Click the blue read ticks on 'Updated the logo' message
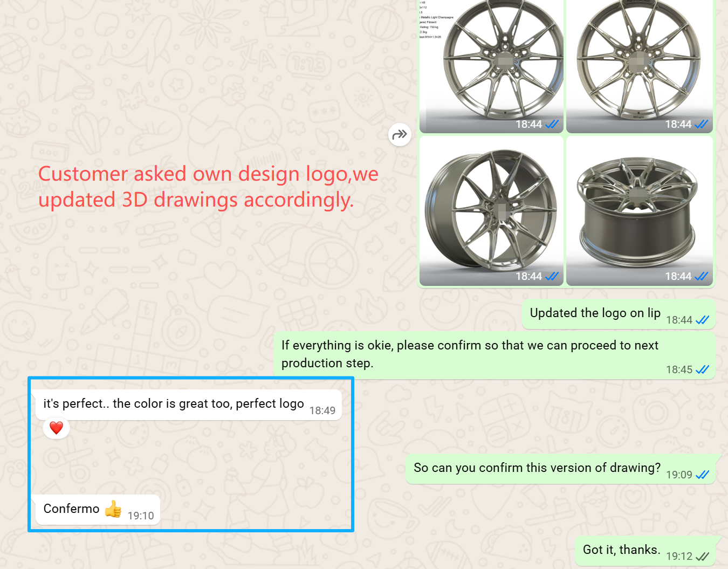This screenshot has height=569, width=728. [x=702, y=320]
